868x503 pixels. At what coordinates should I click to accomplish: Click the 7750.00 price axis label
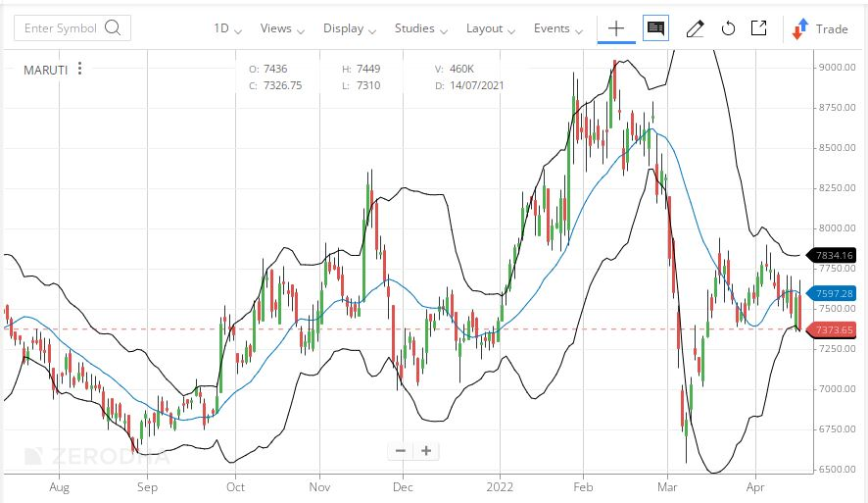tap(838, 268)
